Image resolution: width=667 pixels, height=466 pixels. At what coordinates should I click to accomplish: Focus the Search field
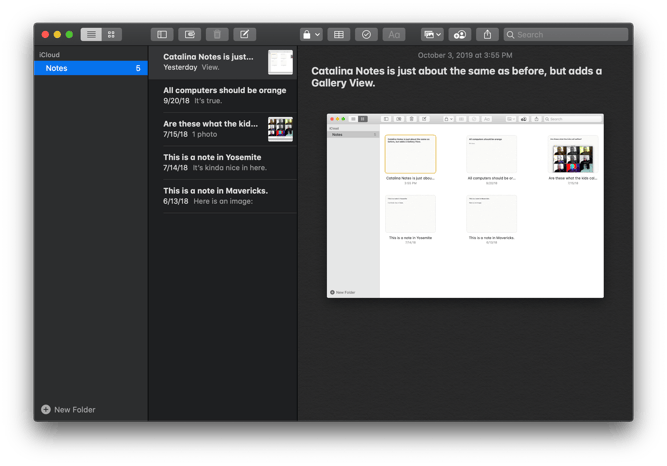566,34
